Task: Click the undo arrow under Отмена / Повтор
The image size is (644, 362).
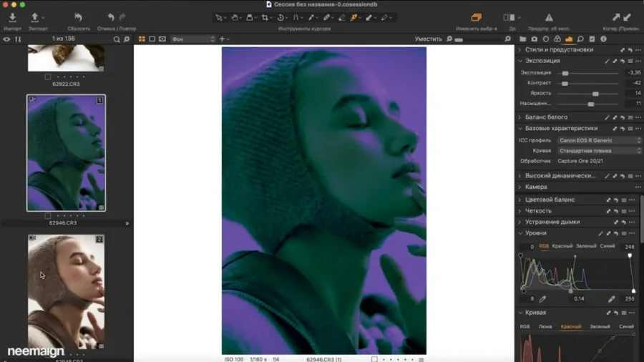Action: point(111,17)
